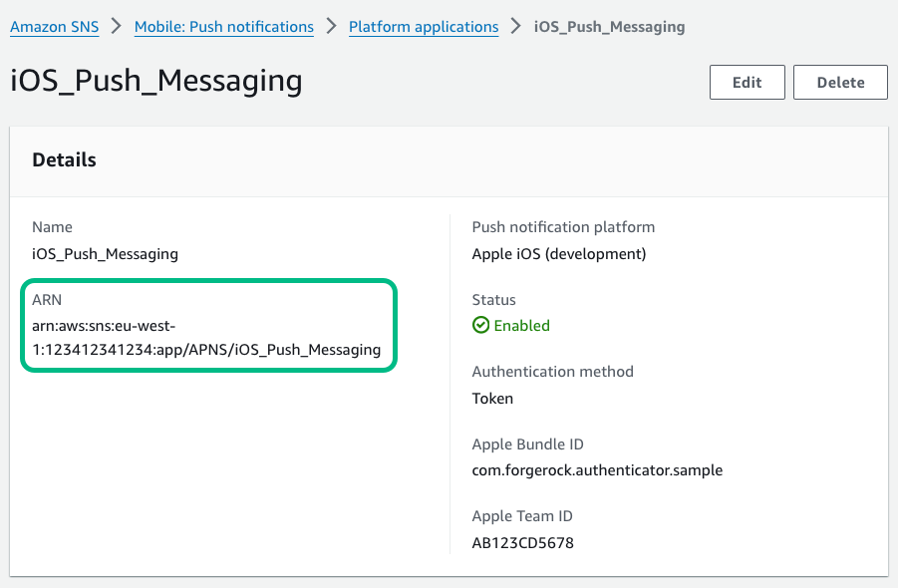Click the Name value iOS_Push_Messaging
This screenshot has width=898, height=588.
[105, 254]
